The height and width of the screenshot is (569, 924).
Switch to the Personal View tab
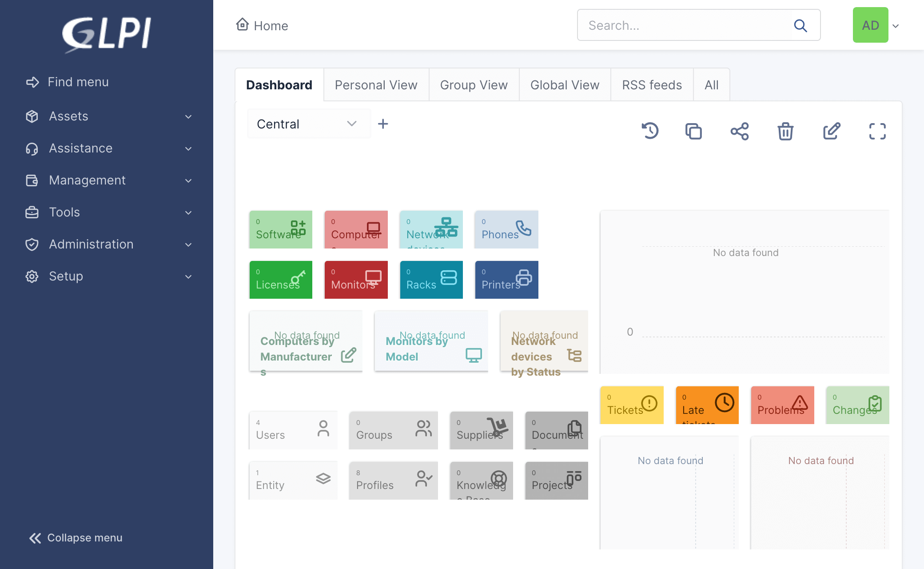click(376, 85)
